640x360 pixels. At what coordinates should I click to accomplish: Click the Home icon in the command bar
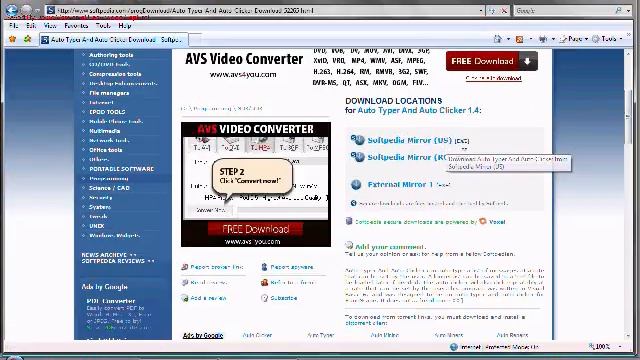[498, 39]
